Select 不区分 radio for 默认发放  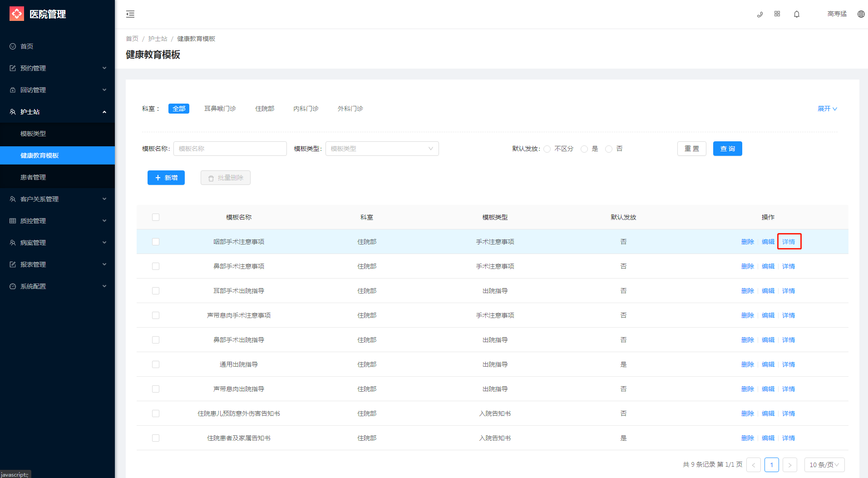point(547,149)
